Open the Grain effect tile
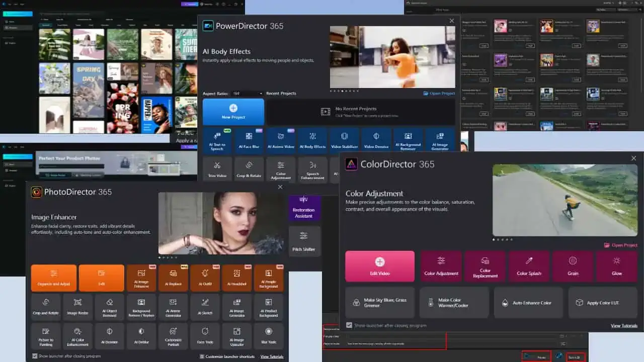Screen dimensions: 644x362 573,266
